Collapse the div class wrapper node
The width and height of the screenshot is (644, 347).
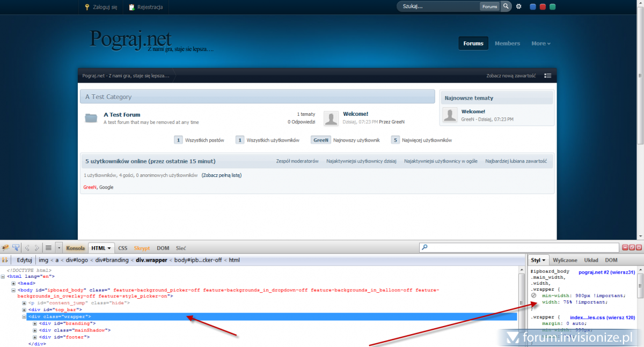(24, 316)
